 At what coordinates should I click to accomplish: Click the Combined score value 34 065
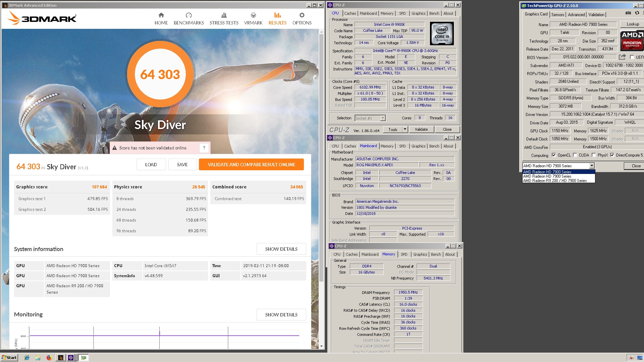pos(297,187)
